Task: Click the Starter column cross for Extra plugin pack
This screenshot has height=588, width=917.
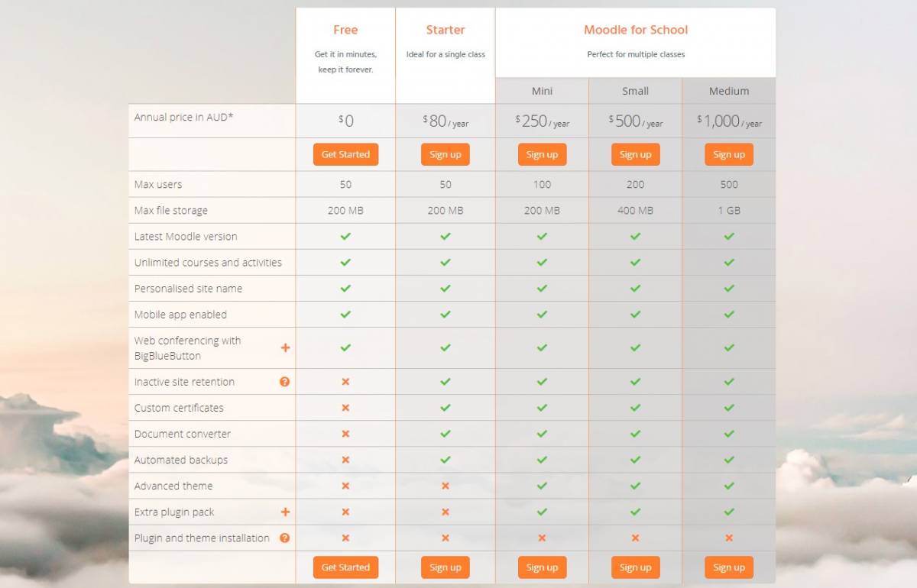Action: [446, 512]
